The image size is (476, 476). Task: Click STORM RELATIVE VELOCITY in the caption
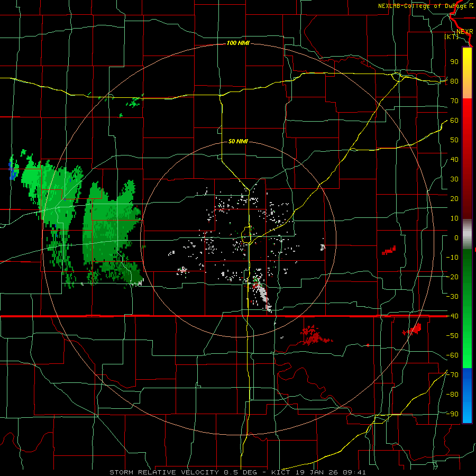pyautogui.click(x=165, y=472)
